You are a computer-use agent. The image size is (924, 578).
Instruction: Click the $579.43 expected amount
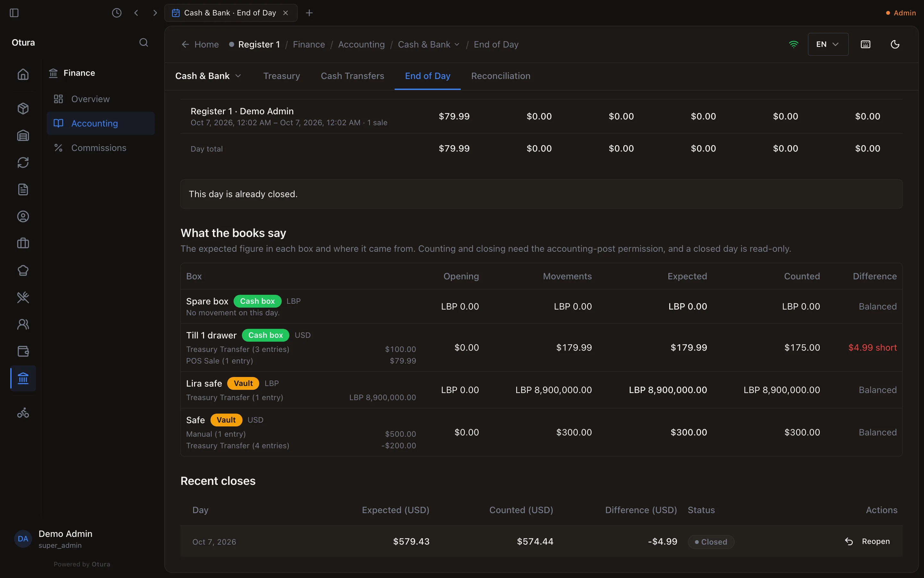coord(411,541)
